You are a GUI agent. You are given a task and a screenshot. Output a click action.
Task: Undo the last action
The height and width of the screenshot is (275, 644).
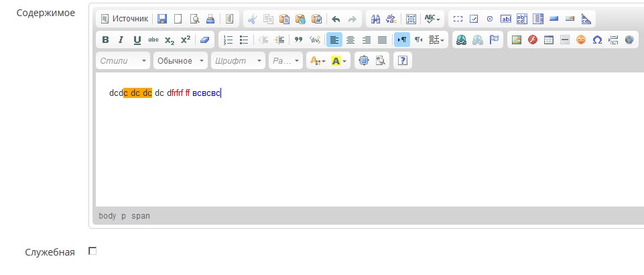pyautogui.click(x=336, y=19)
